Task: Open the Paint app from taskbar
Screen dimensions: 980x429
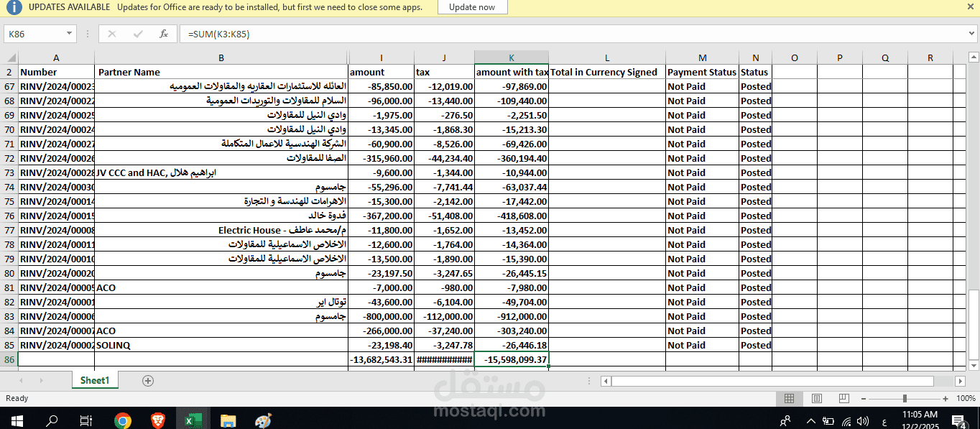Action: coord(263,420)
